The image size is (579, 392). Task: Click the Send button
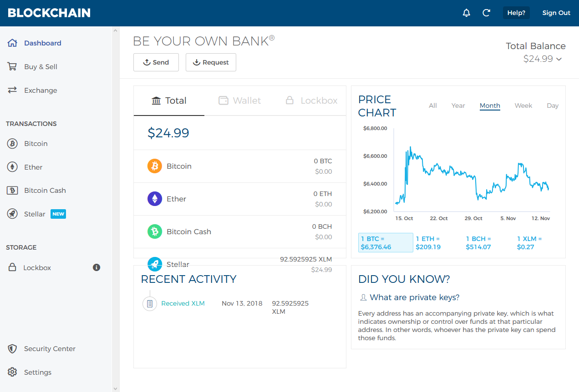(156, 62)
